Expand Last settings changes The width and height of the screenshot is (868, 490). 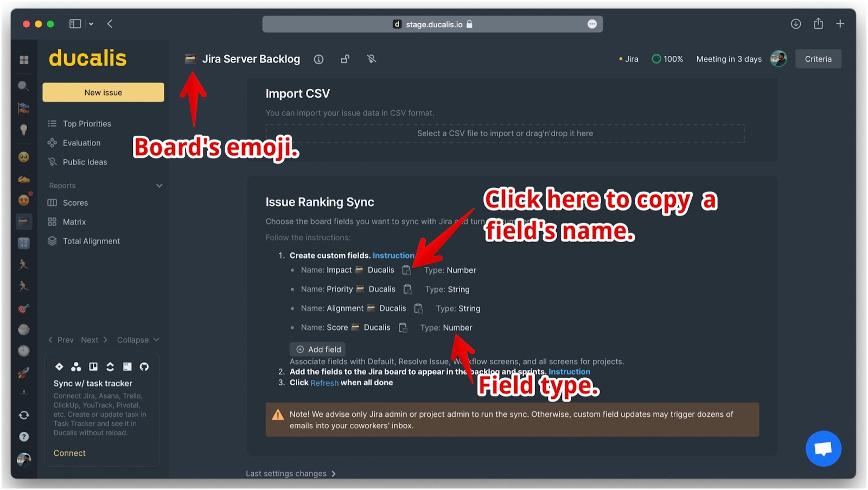coord(291,474)
